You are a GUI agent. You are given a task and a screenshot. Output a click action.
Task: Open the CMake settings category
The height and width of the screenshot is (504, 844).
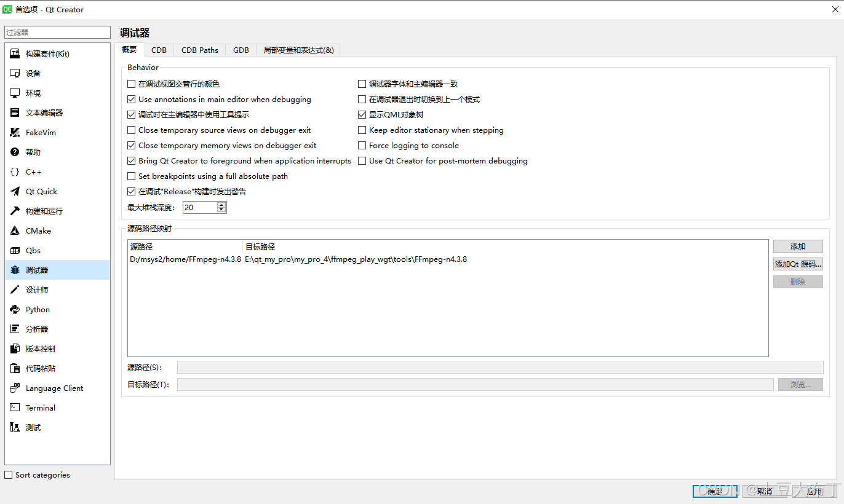tap(38, 230)
